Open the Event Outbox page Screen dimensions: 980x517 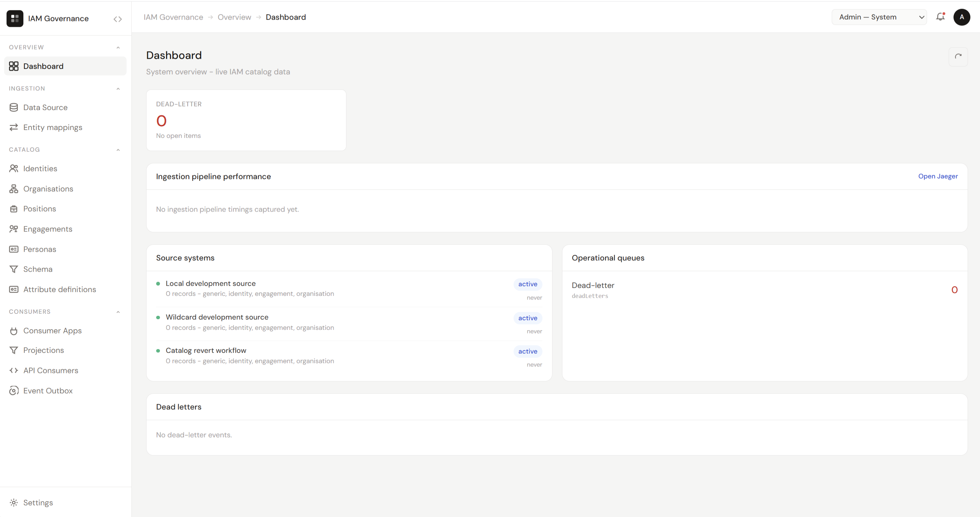[x=65, y=391]
